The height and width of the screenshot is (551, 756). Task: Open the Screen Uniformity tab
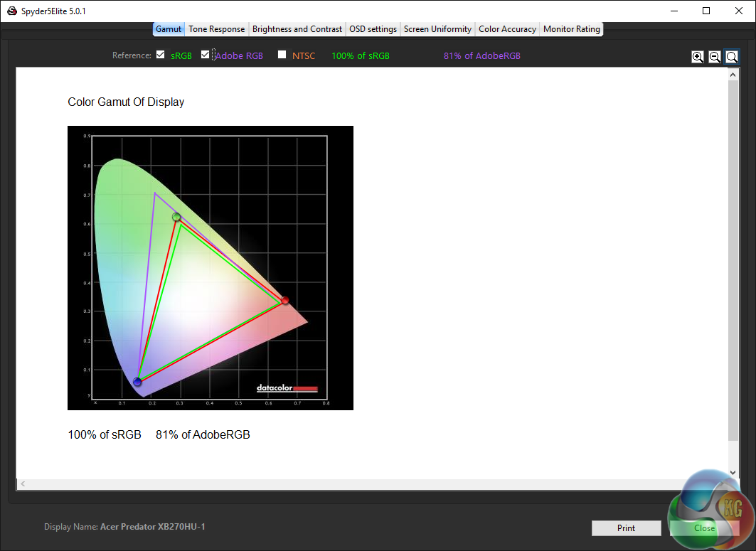[437, 29]
